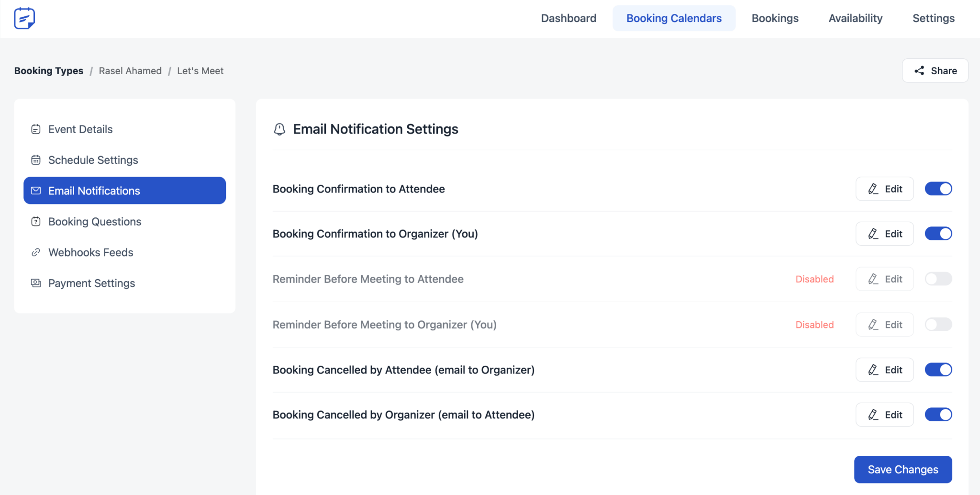The height and width of the screenshot is (495, 980).
Task: Click the Rasel Ahamed breadcrumb link
Action: click(x=130, y=70)
